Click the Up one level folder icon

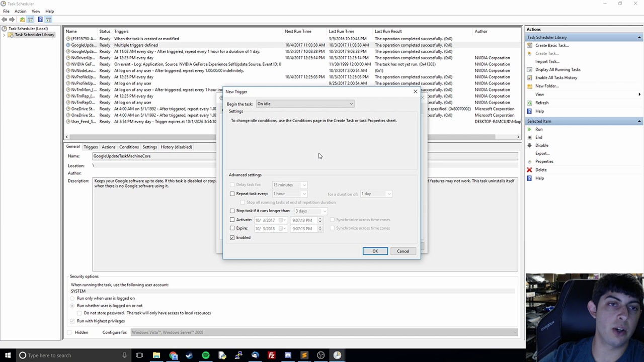pos(22,20)
